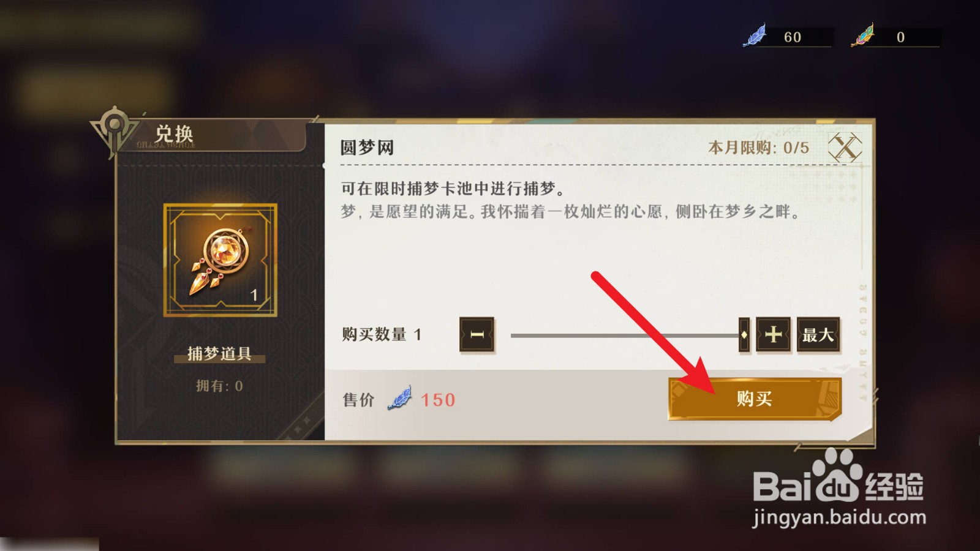Image resolution: width=980 pixels, height=551 pixels.
Task: Decrease purchase quantity with the minus button
Action: click(477, 335)
